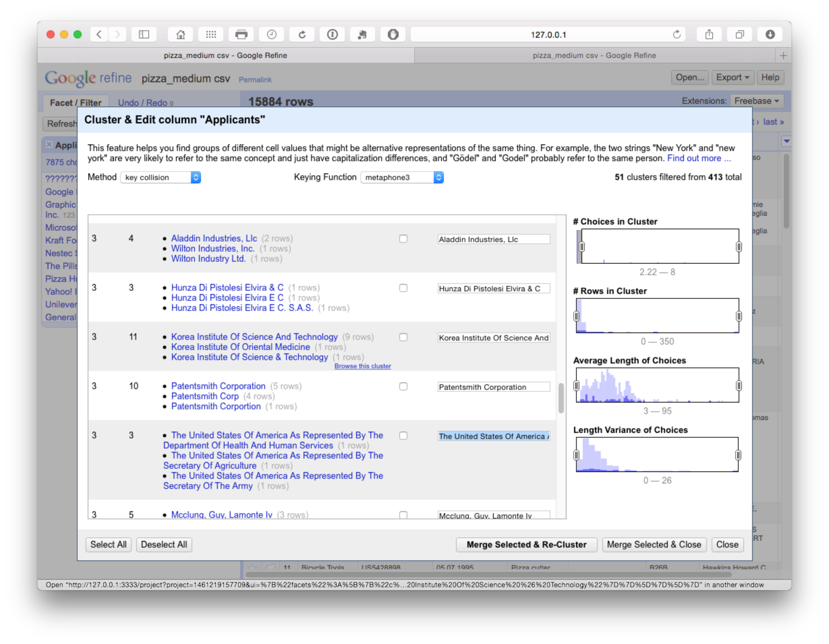Image resolution: width=829 pixels, height=644 pixels.
Task: Click the Safari home icon
Action: tap(181, 34)
